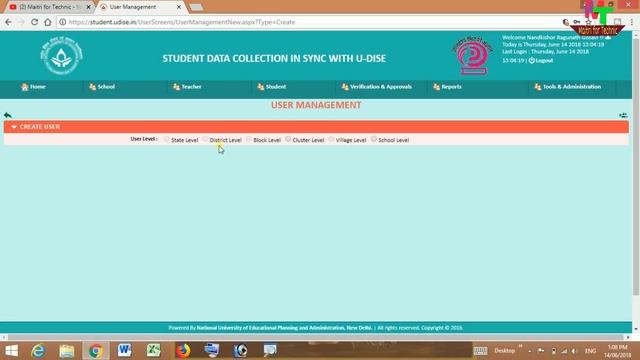Open Verification & Approvals menu
Viewport: 640px width, 360px height.
377,87
